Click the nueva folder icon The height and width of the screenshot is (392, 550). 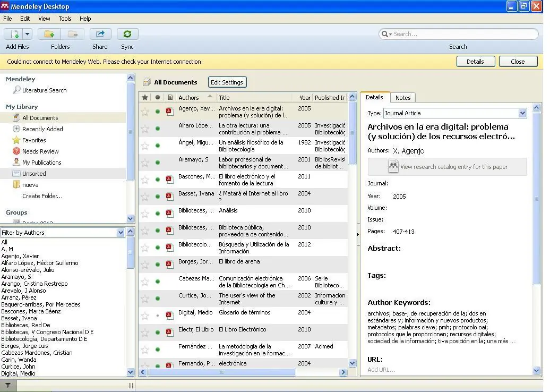(16, 185)
